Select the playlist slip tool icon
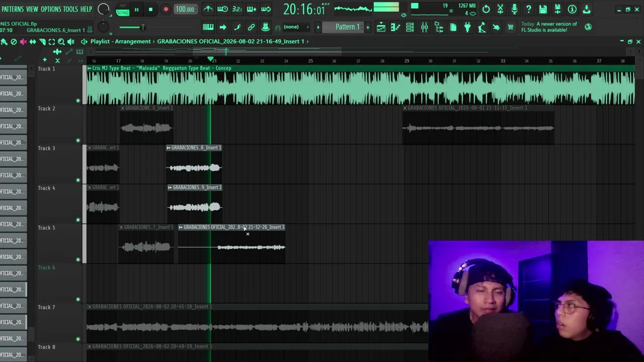The image size is (644, 362). pyautogui.click(x=33, y=42)
